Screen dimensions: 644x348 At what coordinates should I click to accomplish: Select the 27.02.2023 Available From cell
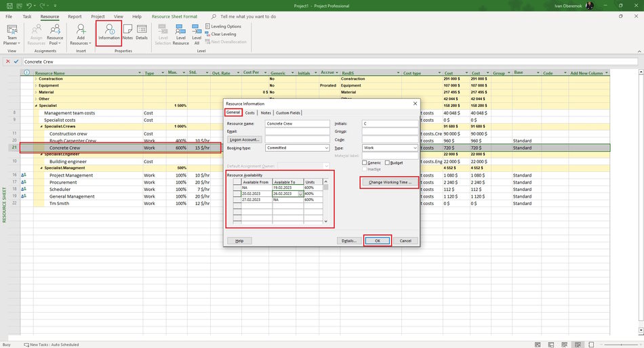tap(257, 200)
